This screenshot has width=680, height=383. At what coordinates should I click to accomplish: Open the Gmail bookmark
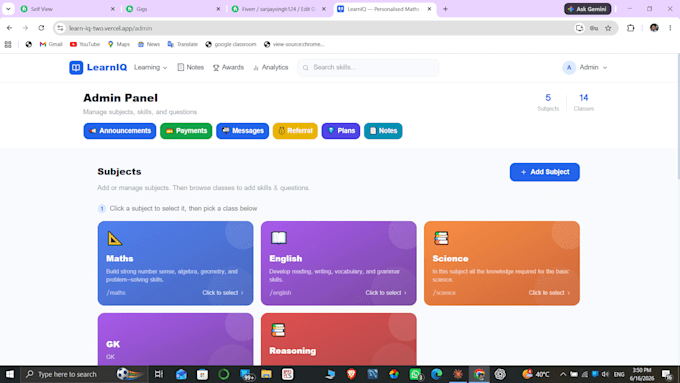(x=51, y=44)
